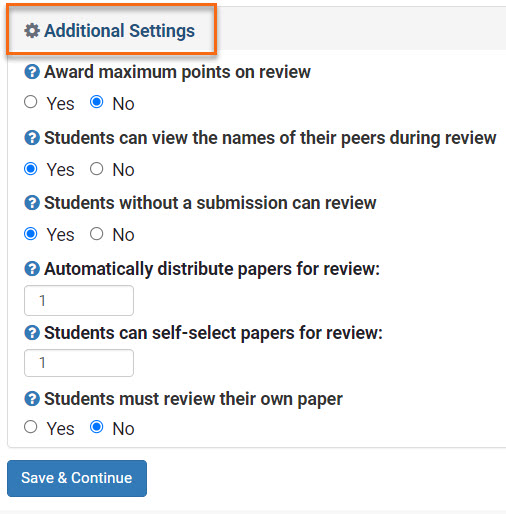Show help for Automatically distribute papers
Screen dimensions: 506x514
pos(32,269)
